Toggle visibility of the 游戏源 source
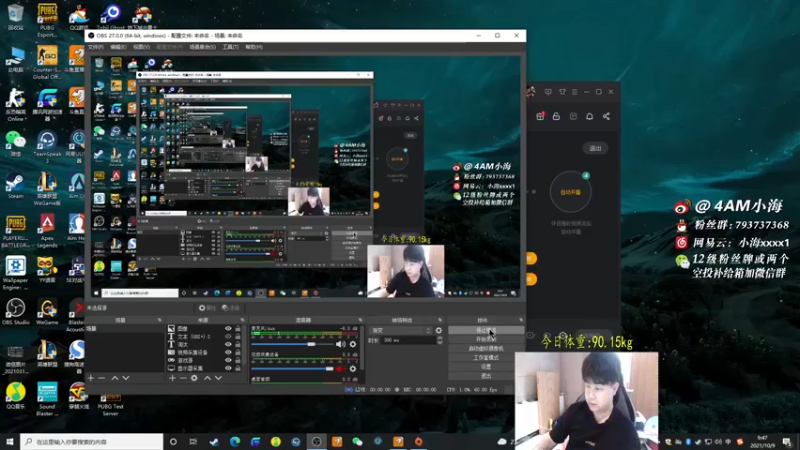 click(x=228, y=360)
